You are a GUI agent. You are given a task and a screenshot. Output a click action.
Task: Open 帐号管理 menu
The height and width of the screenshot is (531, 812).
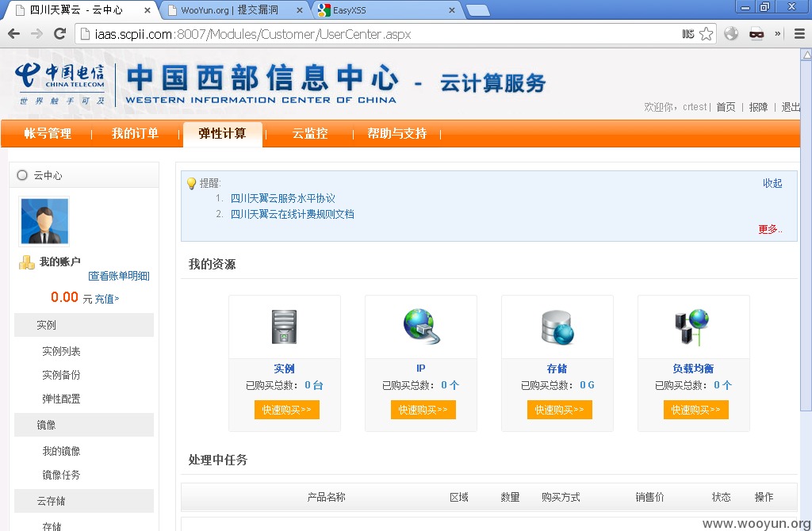tap(48, 133)
